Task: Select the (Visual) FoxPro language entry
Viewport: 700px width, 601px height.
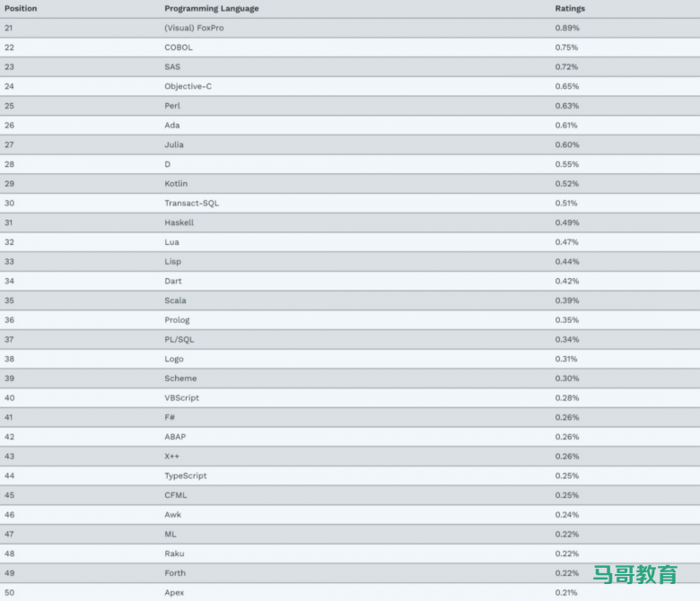Action: (195, 28)
